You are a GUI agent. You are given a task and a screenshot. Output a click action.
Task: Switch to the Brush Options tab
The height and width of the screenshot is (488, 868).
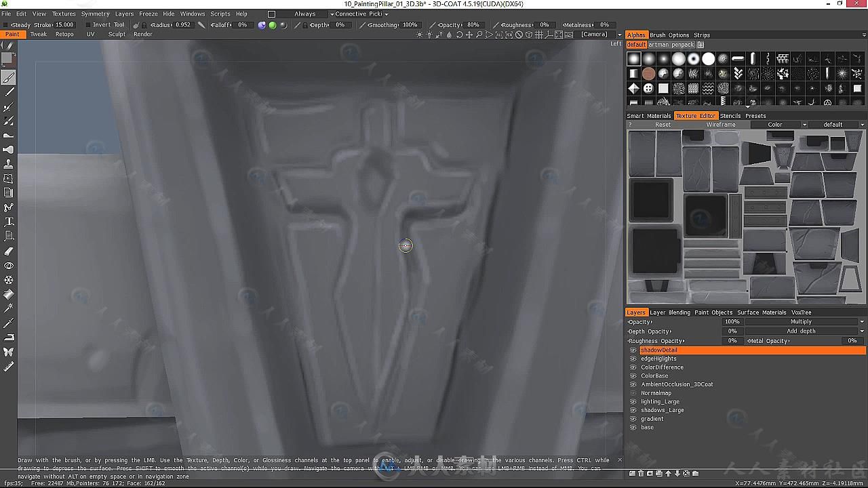[669, 35]
